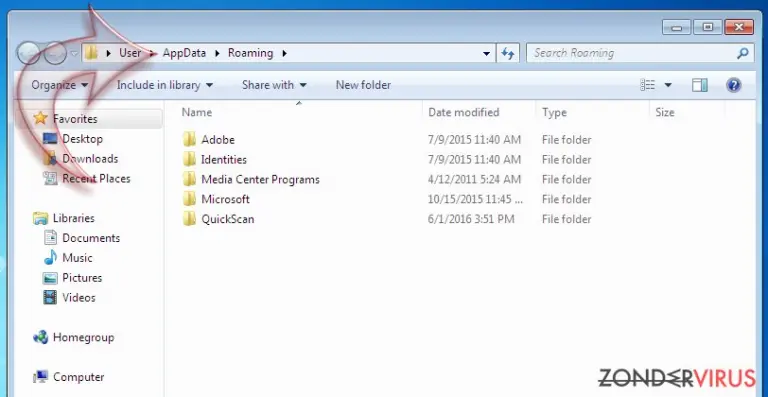Open the QuickScan folder icon
The image size is (768, 397).
[x=189, y=219]
